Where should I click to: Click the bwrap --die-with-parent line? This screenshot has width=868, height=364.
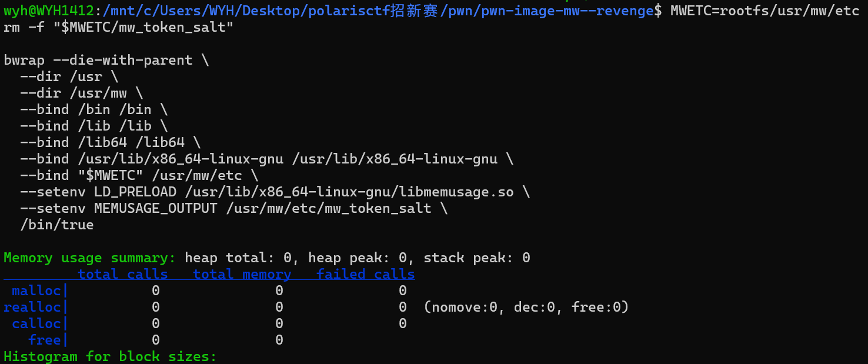point(106,60)
